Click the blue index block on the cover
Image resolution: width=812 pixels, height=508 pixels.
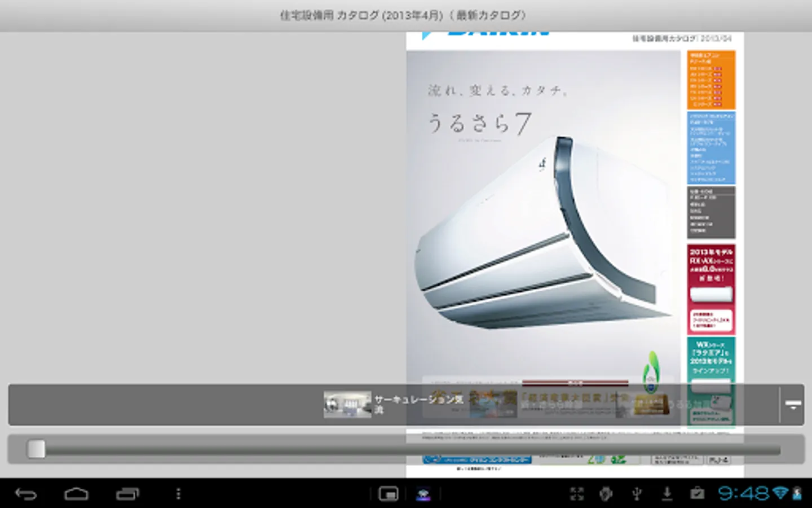coord(711,148)
